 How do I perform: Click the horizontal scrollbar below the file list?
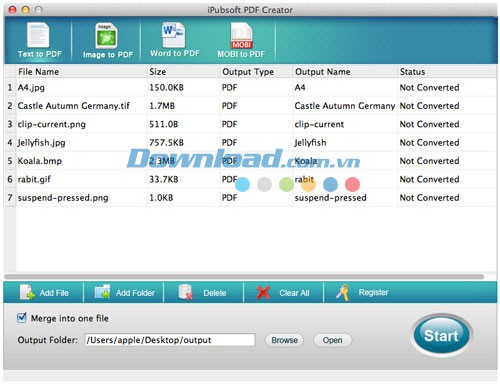coord(244,277)
